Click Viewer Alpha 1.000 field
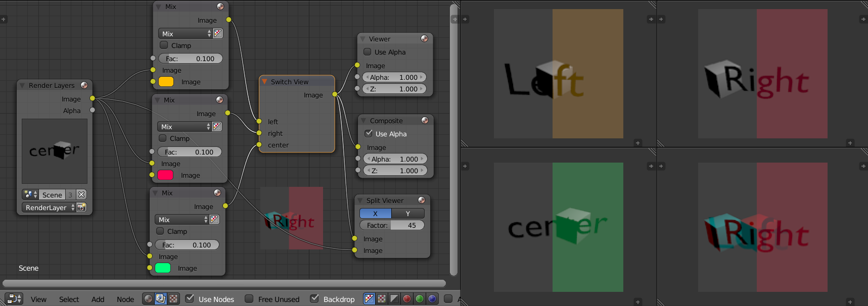This screenshot has width=868, height=306. (x=395, y=77)
